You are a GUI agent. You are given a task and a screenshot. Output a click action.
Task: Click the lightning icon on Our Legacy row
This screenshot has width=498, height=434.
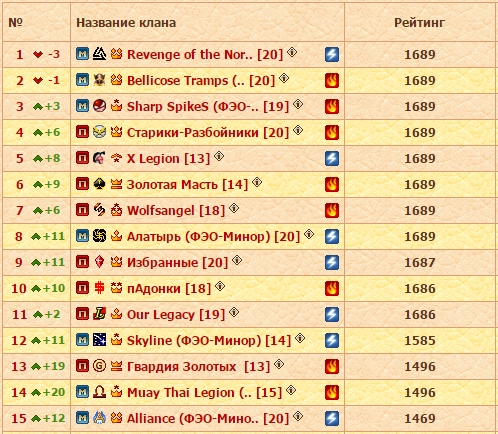click(332, 314)
